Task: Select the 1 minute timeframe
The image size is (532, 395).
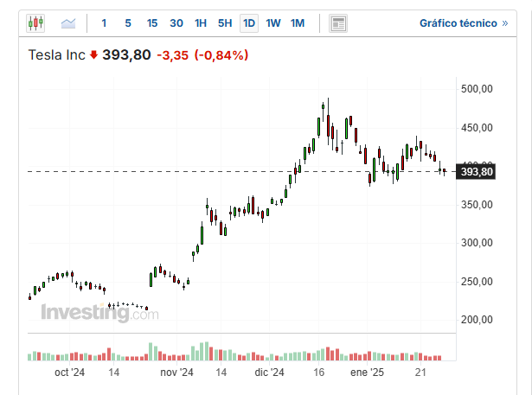Action: [x=105, y=22]
